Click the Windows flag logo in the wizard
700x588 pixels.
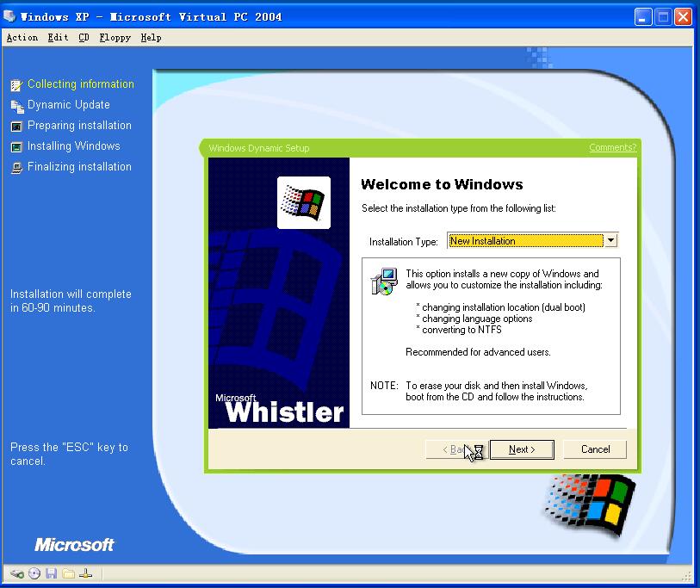click(x=304, y=202)
